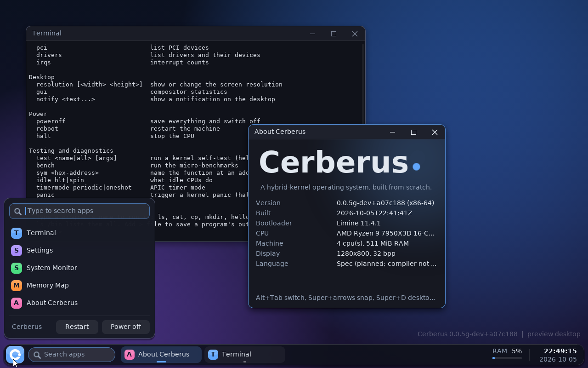Open Settings from the launcher list

[x=79, y=250]
